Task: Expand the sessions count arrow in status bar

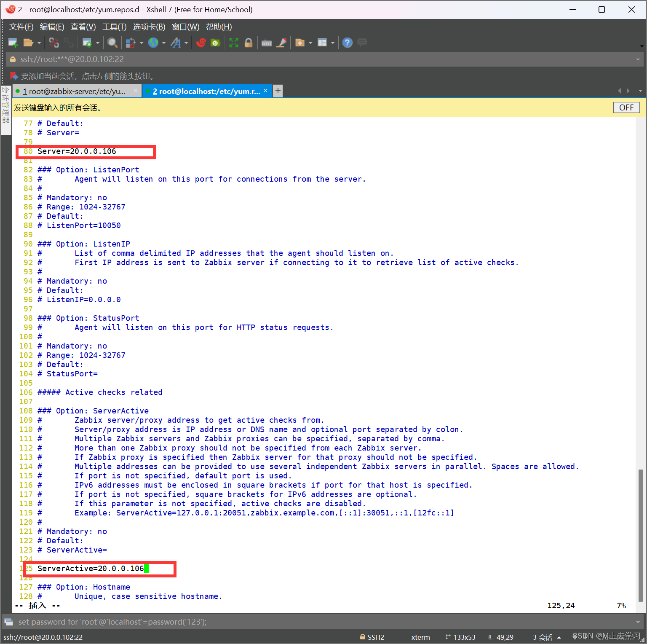Action: click(x=559, y=637)
